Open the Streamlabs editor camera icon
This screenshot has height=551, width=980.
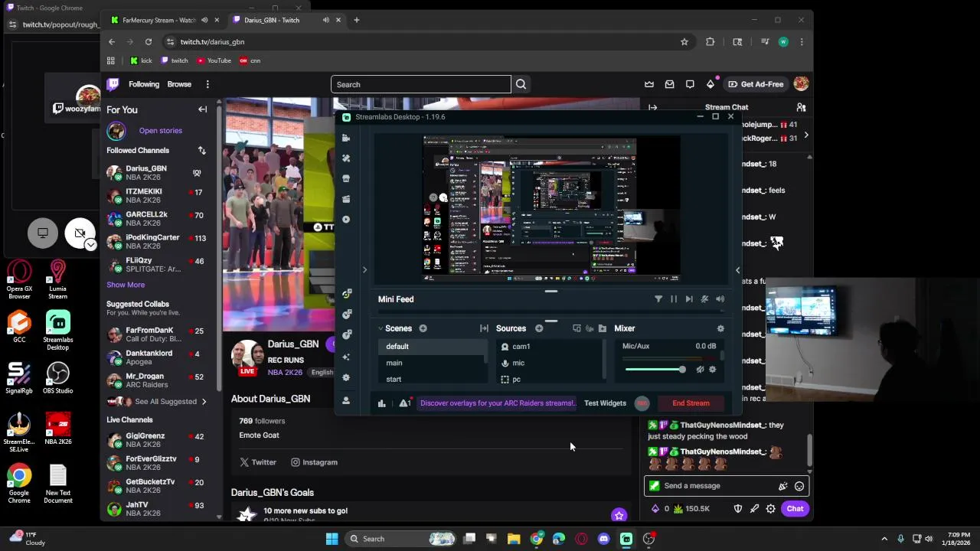pos(346,138)
